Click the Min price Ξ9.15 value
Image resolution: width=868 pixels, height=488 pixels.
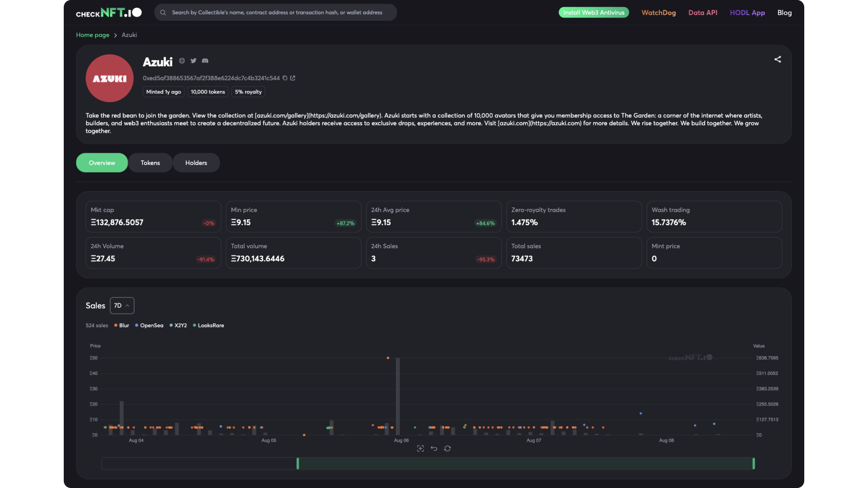click(x=241, y=222)
